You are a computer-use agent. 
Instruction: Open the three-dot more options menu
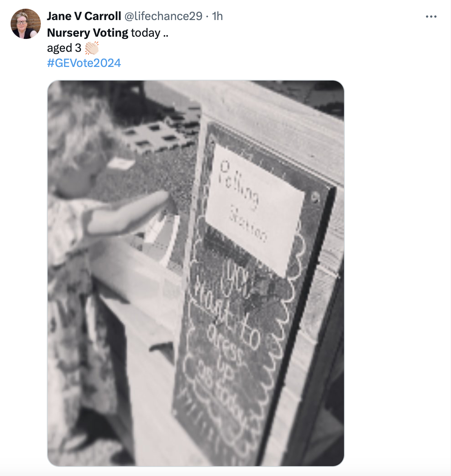(x=431, y=17)
